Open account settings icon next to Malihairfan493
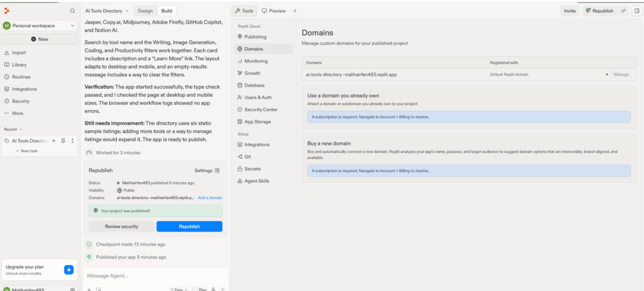 72,289
